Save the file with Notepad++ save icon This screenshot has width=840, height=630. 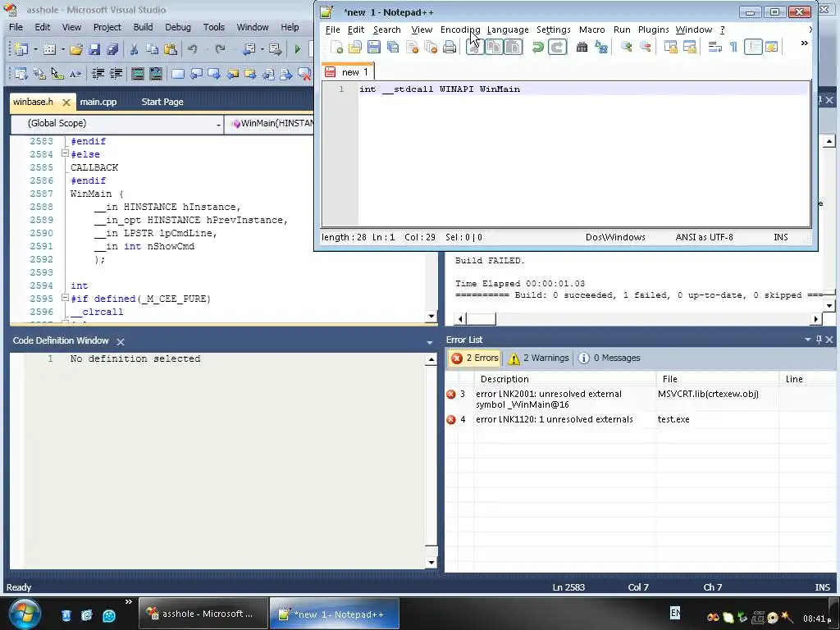pyautogui.click(x=374, y=48)
